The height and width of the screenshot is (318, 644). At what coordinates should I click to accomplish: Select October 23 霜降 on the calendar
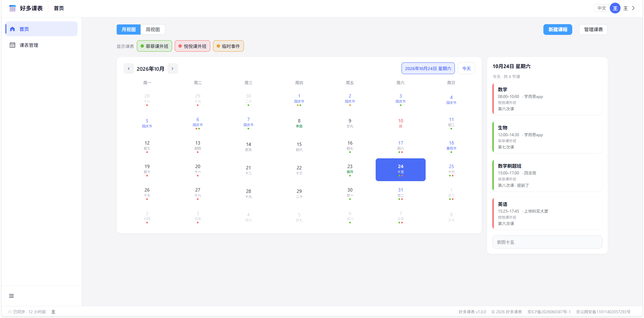click(x=350, y=170)
